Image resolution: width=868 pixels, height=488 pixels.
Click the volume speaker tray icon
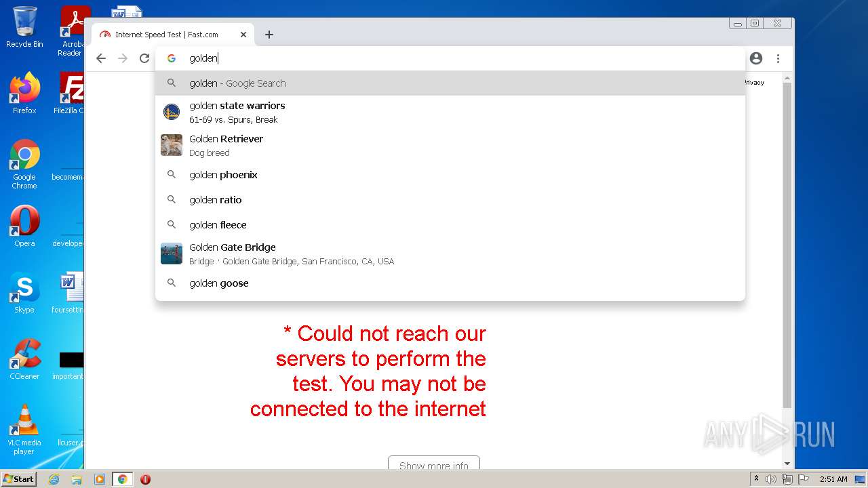(x=771, y=479)
